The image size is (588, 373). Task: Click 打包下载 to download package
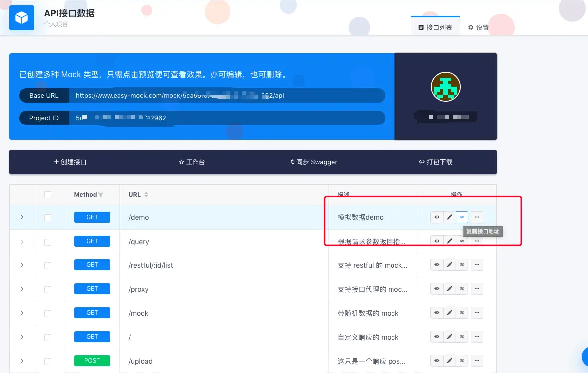pyautogui.click(x=435, y=162)
